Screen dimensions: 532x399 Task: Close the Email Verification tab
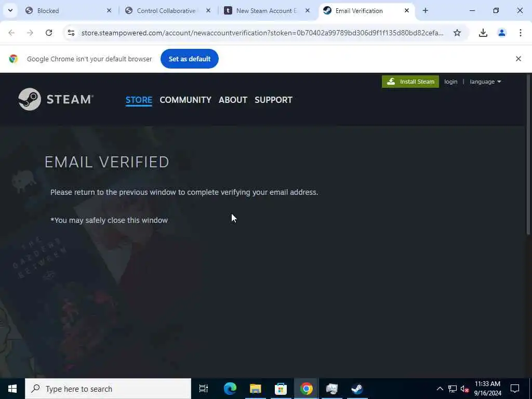coord(407,10)
